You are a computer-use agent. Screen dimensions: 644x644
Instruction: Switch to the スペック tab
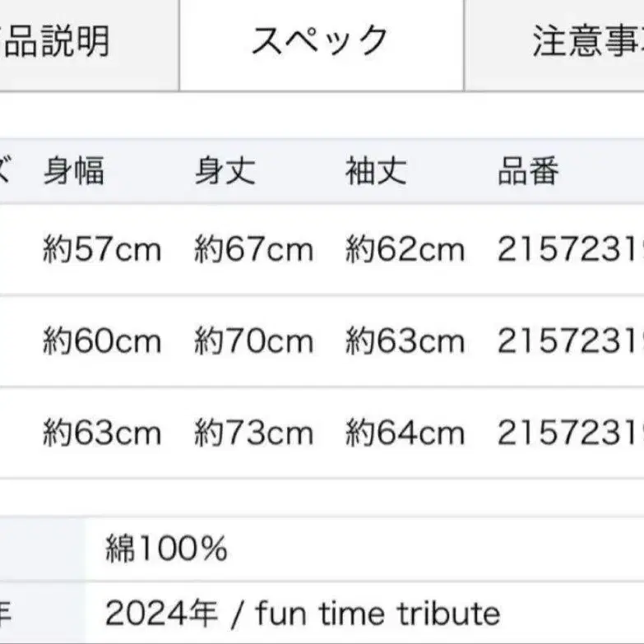320,41
